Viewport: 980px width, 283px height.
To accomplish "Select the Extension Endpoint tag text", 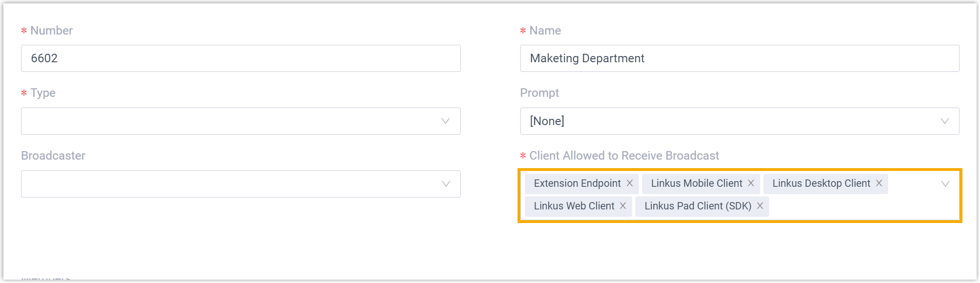I will (x=577, y=183).
